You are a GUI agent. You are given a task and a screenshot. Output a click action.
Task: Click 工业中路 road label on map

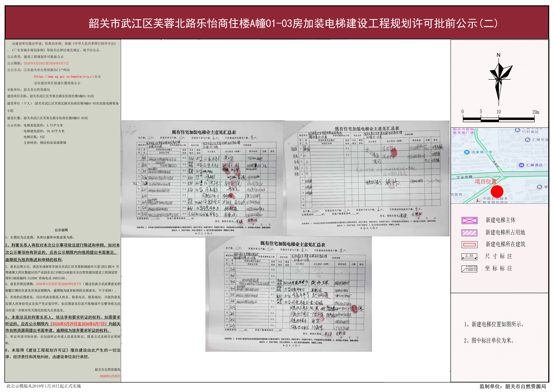464,177
